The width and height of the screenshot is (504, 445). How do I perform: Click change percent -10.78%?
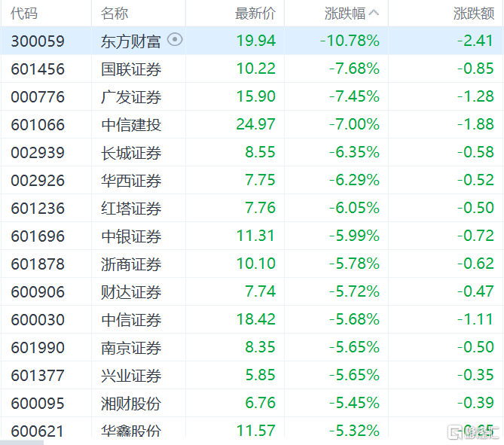coord(350,41)
